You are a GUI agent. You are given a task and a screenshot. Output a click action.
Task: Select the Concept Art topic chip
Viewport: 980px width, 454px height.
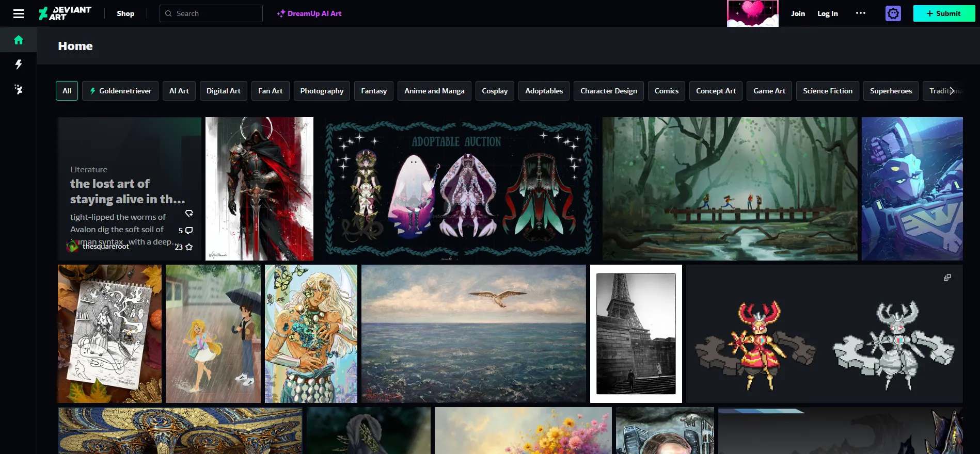[x=716, y=91]
